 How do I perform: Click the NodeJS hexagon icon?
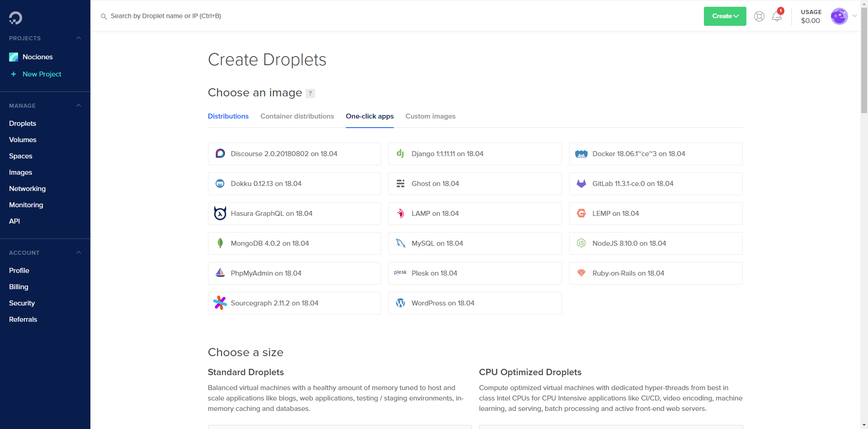click(581, 243)
